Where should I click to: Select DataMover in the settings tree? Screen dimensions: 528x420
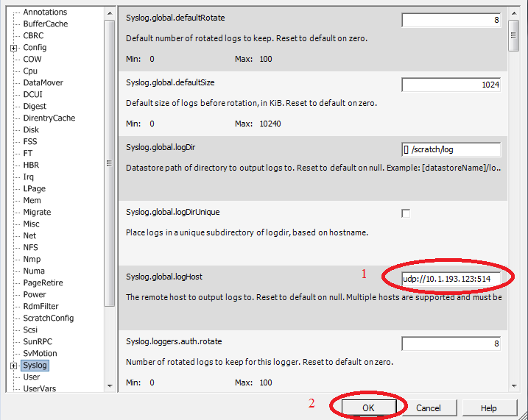point(43,82)
